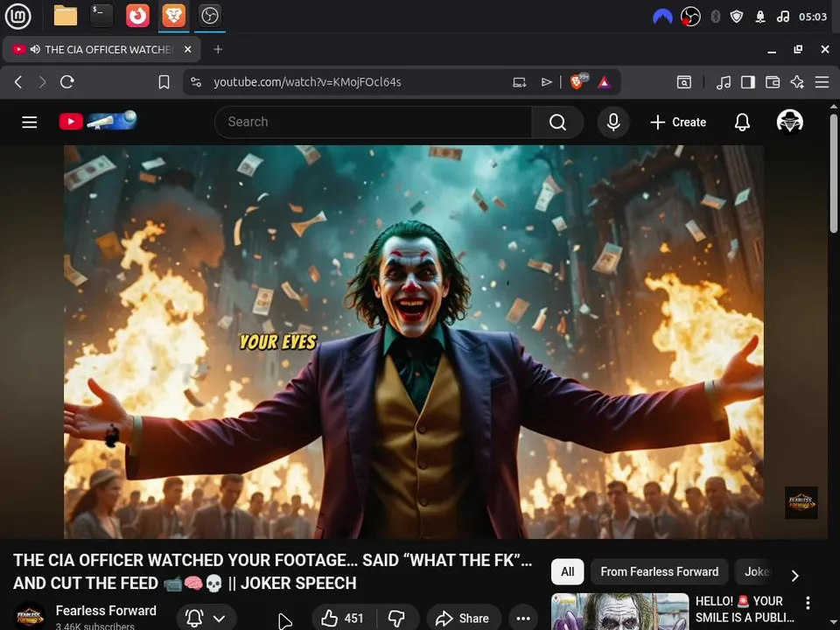Open OBS Studio from the taskbar
The width and height of the screenshot is (840, 630).
pos(209,16)
